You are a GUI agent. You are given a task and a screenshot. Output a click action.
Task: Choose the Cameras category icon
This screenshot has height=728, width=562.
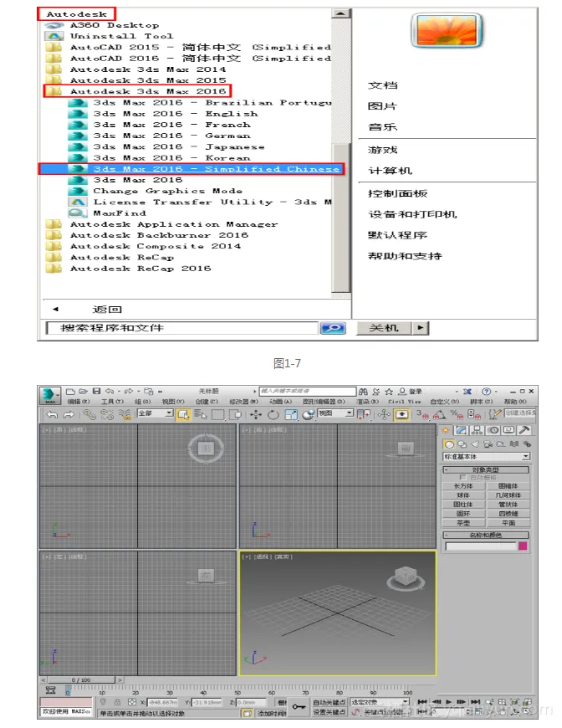coord(488,443)
